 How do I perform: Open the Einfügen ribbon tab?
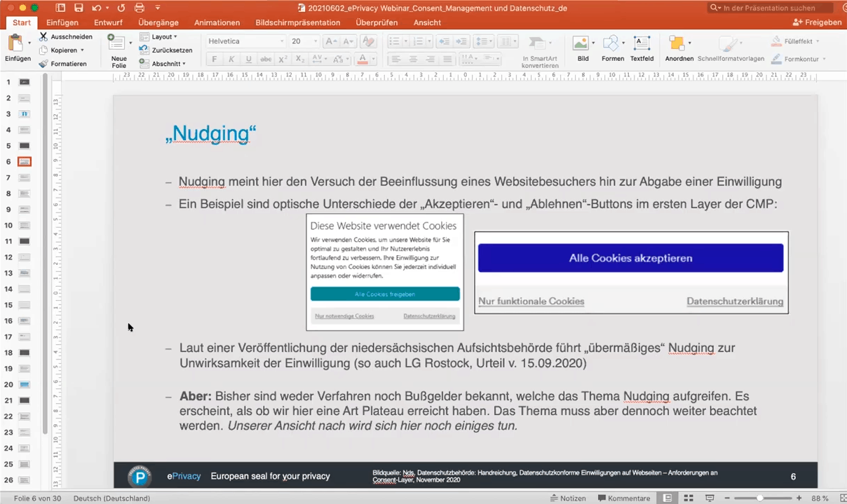click(62, 22)
